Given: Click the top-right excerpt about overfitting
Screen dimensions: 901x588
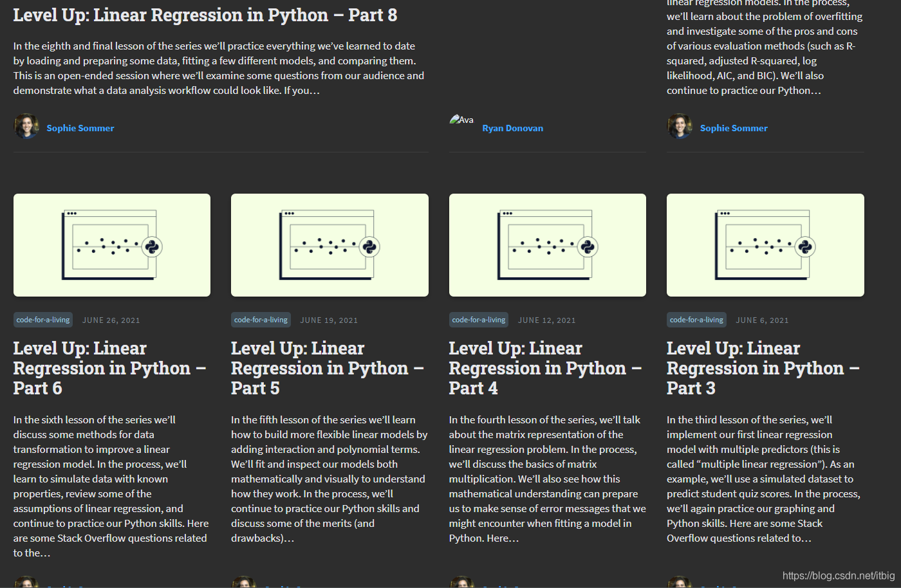Looking at the screenshot, I should (765, 48).
